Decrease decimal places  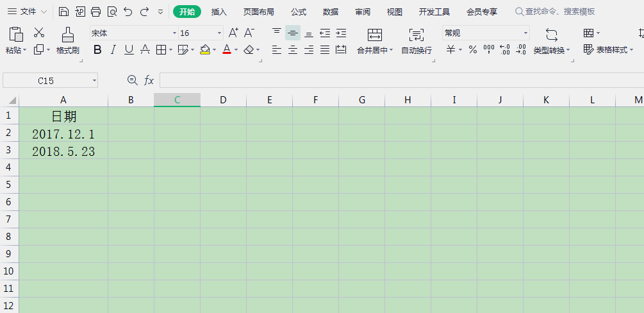tap(521, 50)
